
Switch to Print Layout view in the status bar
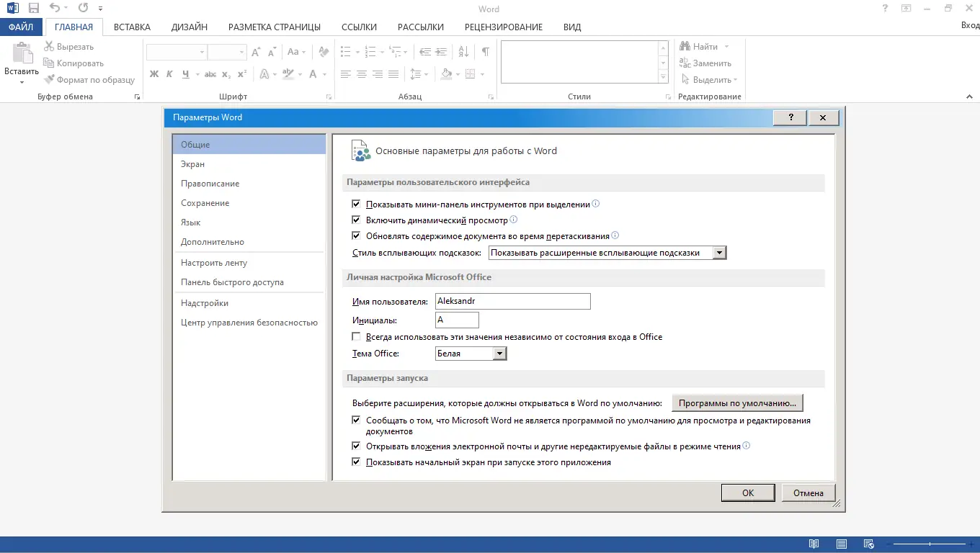(842, 544)
